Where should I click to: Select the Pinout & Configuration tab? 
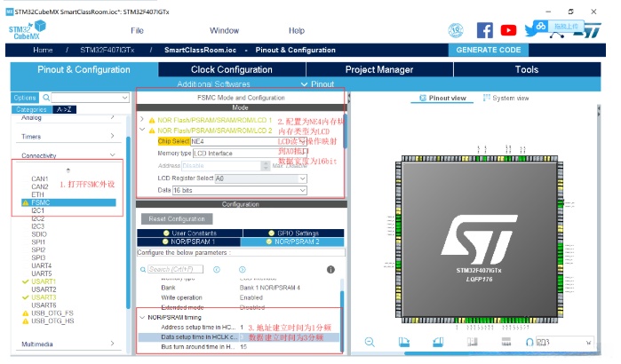click(84, 69)
